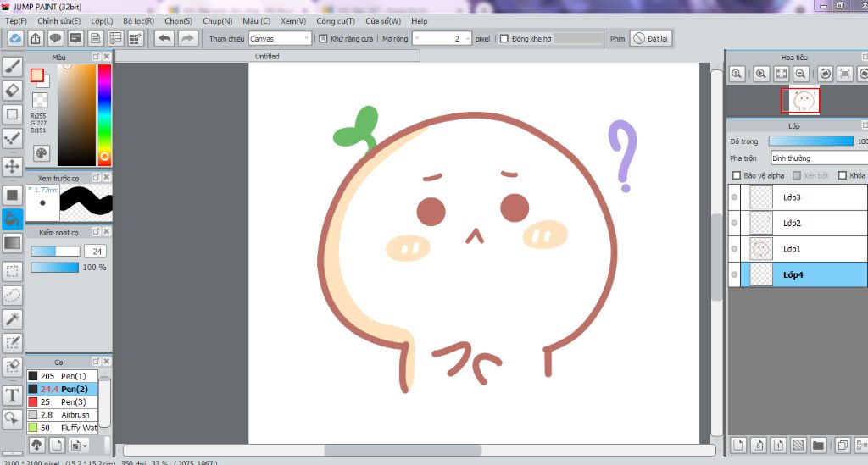Click the hue spectrum slider strip
868x465 pixels.
pyautogui.click(x=104, y=115)
